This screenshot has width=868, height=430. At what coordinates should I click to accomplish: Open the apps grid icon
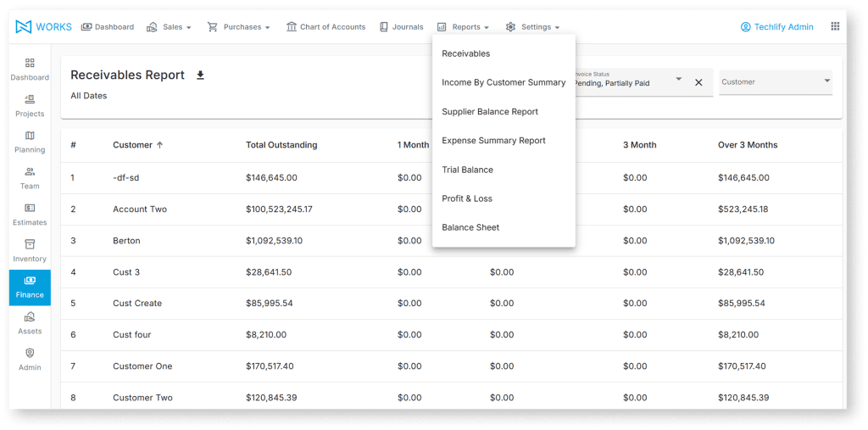point(835,26)
